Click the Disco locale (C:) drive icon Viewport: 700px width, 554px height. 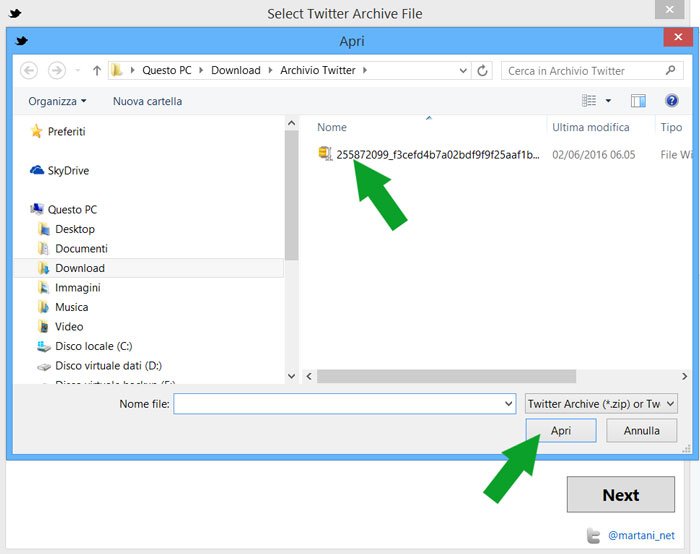point(44,346)
